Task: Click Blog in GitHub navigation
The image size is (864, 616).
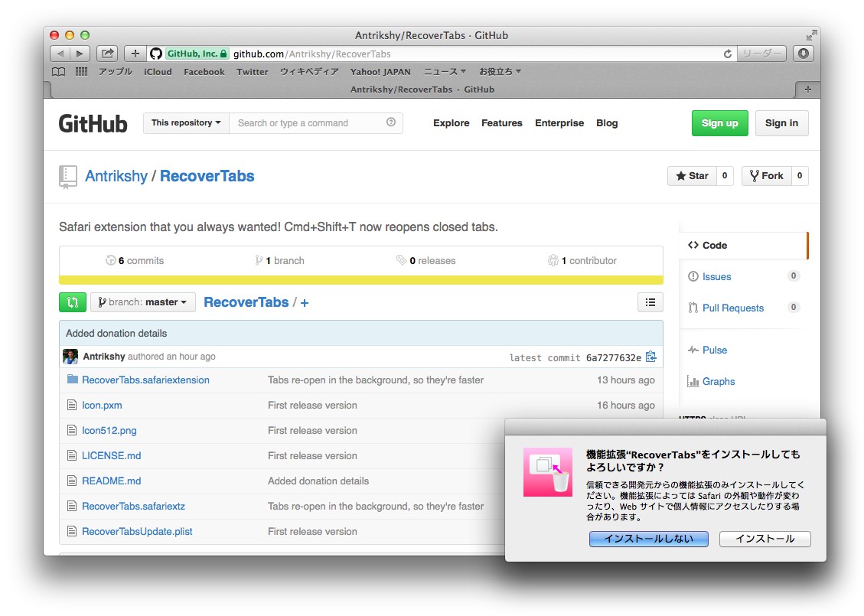Action: (x=607, y=123)
